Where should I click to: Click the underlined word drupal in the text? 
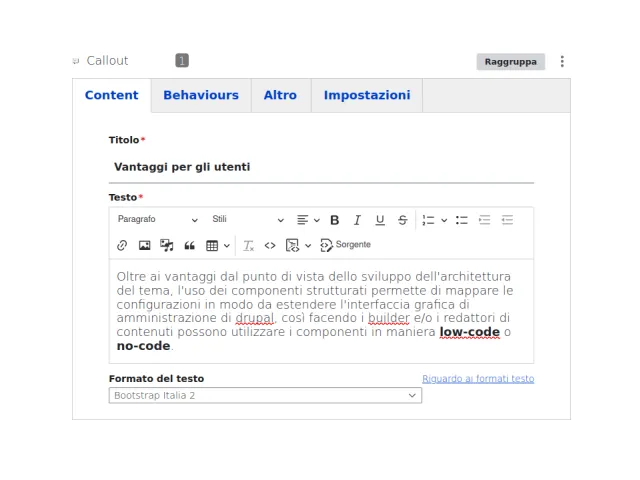(x=255, y=318)
